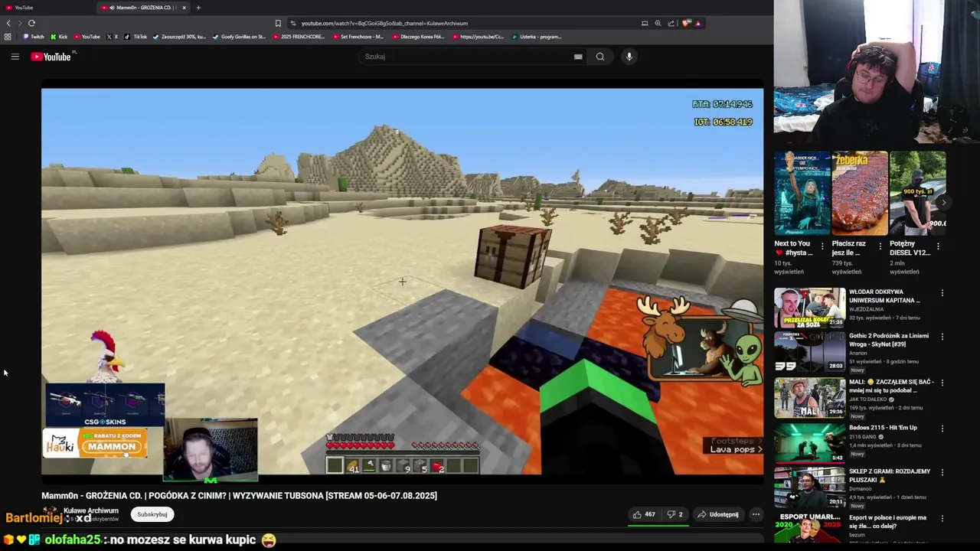Open options for 'Płacisz raz' short

880,246
